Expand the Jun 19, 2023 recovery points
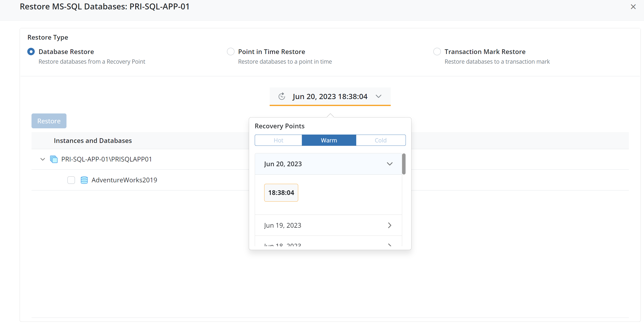Image resolution: width=644 pixels, height=326 pixels. (x=389, y=225)
